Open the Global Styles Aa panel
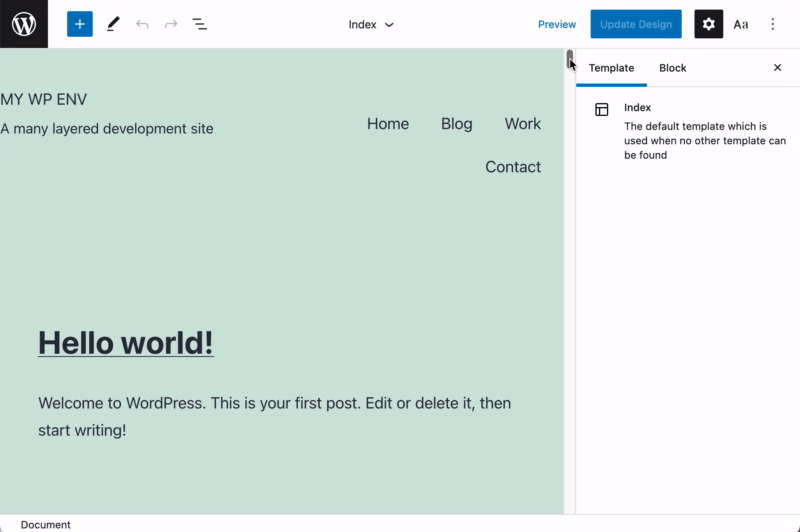This screenshot has width=800, height=532. (741, 24)
